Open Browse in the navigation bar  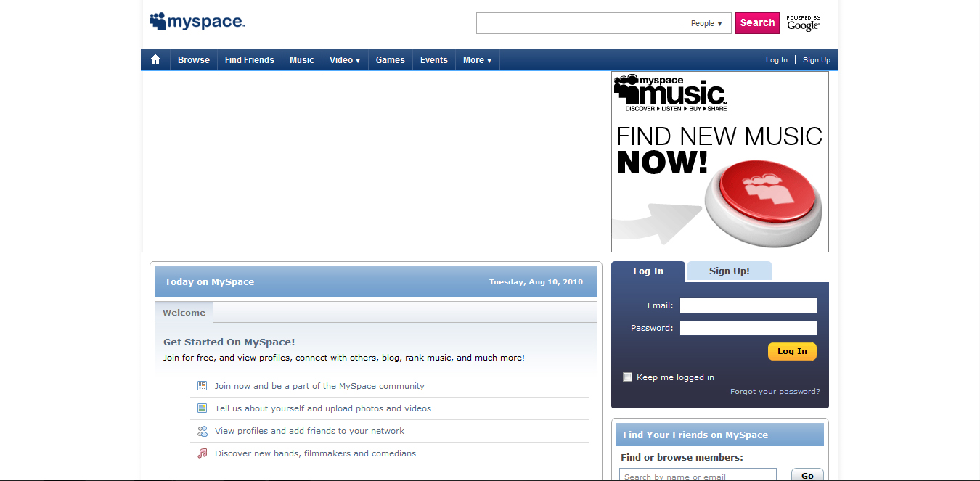194,60
